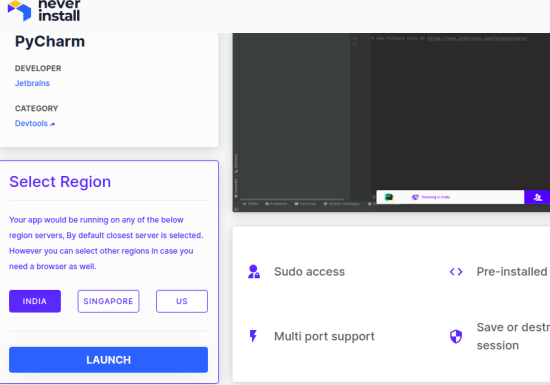This screenshot has height=385, width=550.
Task: Open the Devtools category link
Action: pos(31,123)
